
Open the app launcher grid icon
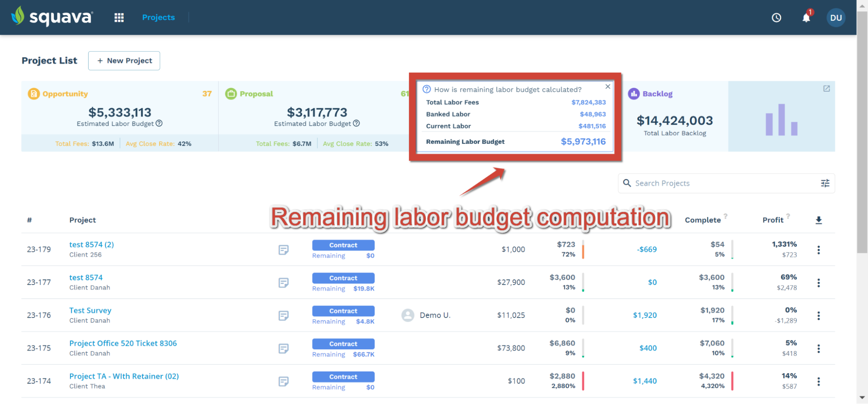point(119,17)
